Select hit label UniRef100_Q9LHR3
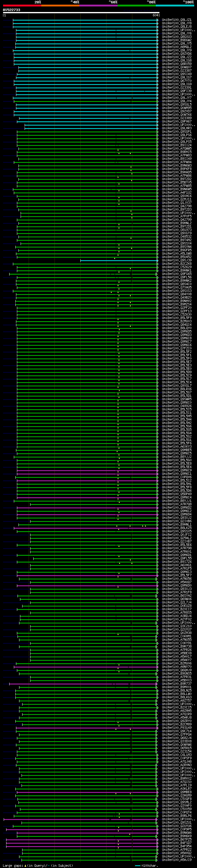The width and height of the screenshot is (197, 868). [x=177, y=128]
